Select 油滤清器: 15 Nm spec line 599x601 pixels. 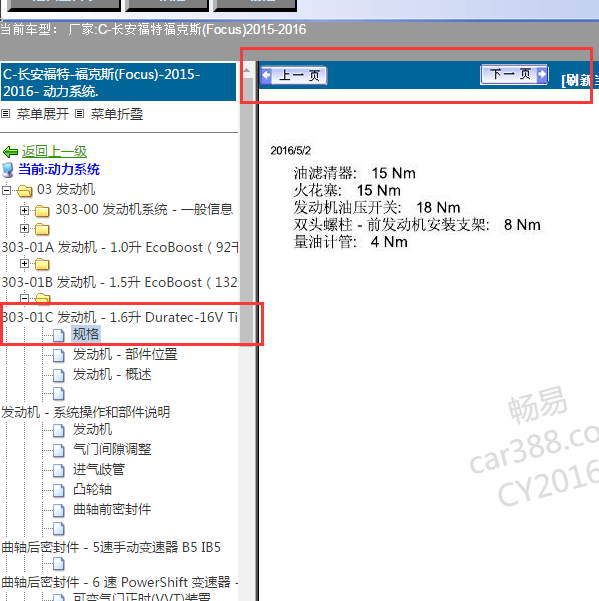pyautogui.click(x=355, y=173)
